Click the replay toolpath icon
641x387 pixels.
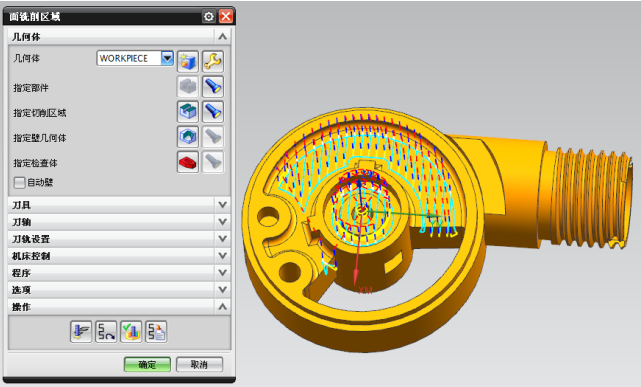(106, 331)
